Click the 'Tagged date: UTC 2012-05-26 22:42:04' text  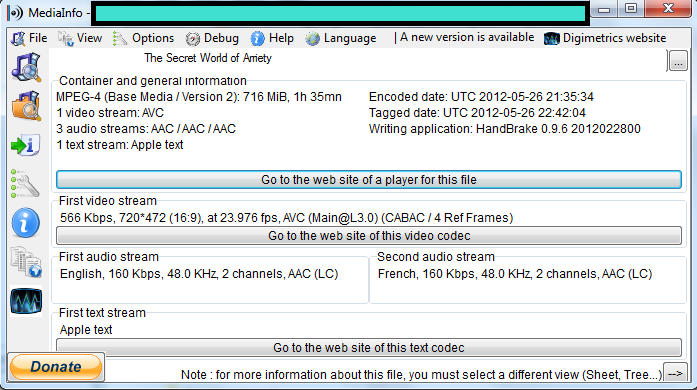point(477,113)
